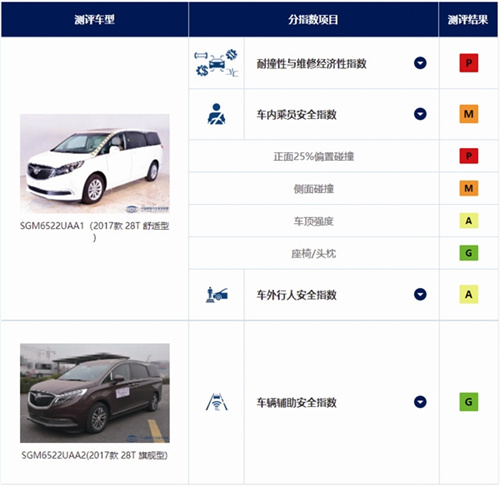Screen dimensions: 500x487
Task: Click the 测评结果 column header
Action: click(x=468, y=19)
